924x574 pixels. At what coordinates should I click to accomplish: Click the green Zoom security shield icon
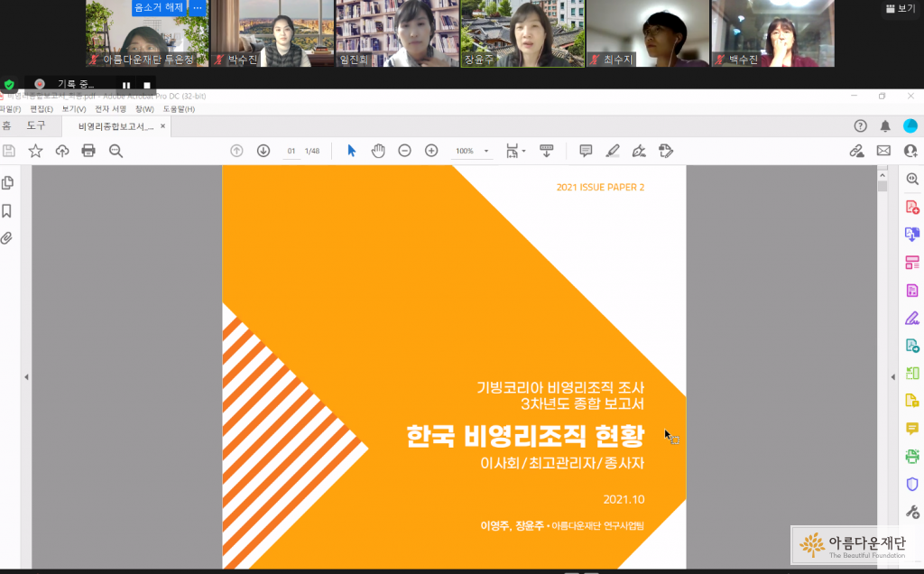pos(9,84)
